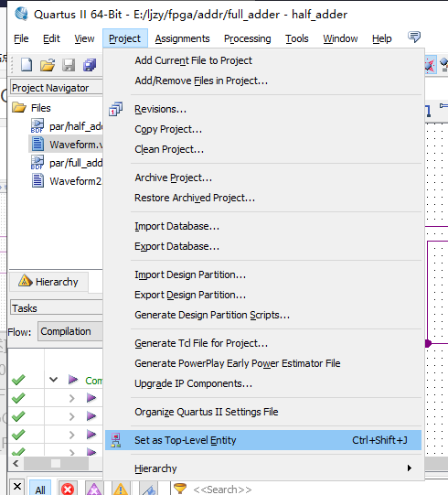Click purple play icon beside Compile task

point(73,380)
